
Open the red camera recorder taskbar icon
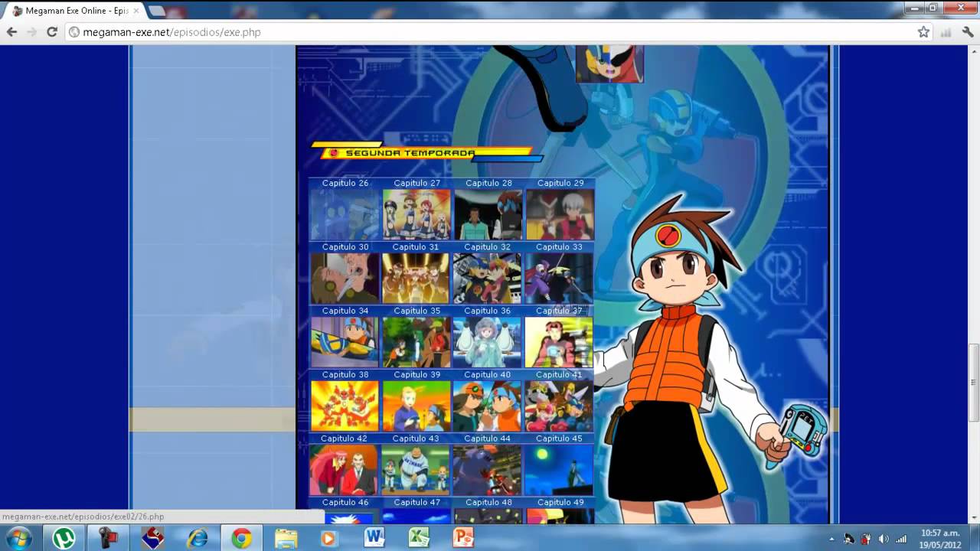pyautogui.click(x=109, y=538)
